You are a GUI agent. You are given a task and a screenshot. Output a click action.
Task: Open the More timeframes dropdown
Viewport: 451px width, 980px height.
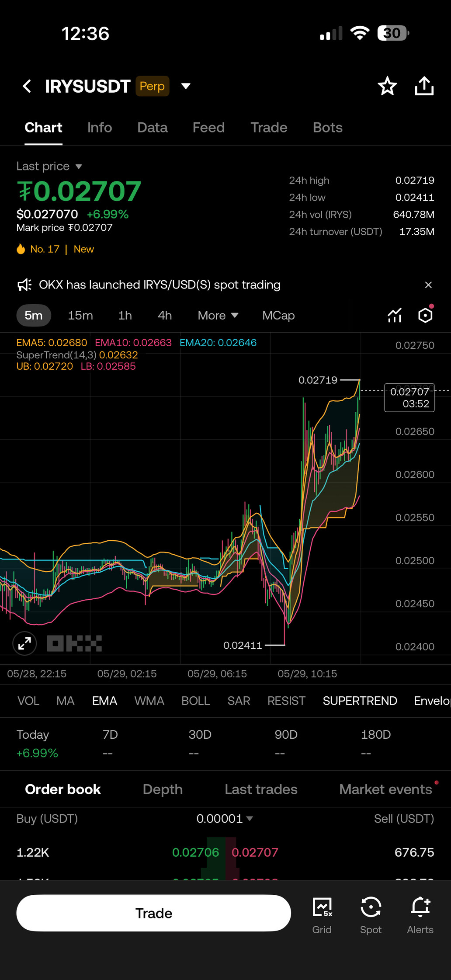218,315
